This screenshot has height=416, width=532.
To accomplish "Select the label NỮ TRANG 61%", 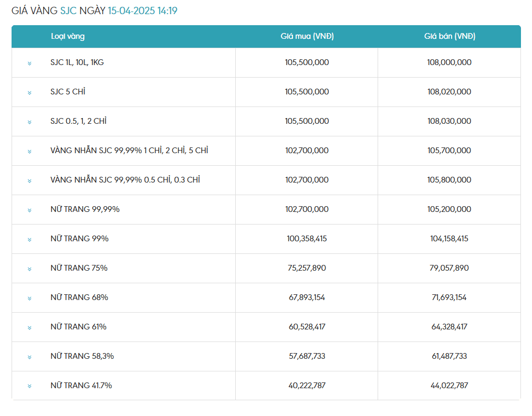I will 78,326.
